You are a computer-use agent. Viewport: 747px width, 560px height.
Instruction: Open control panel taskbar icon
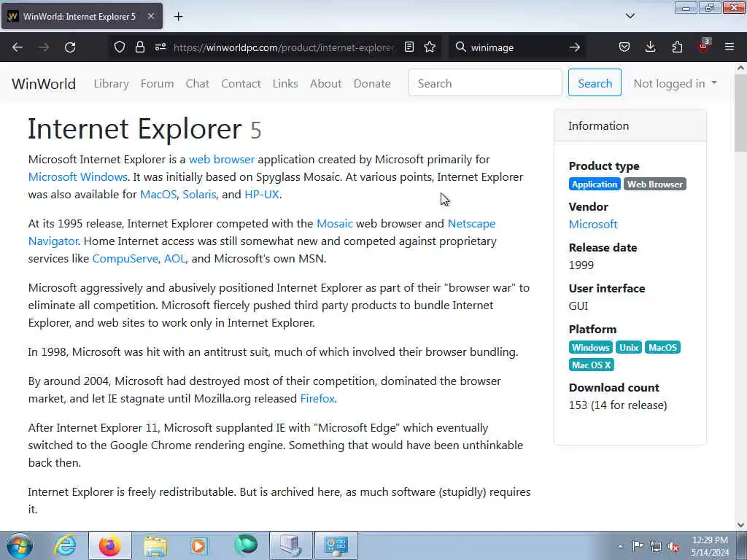point(336,545)
